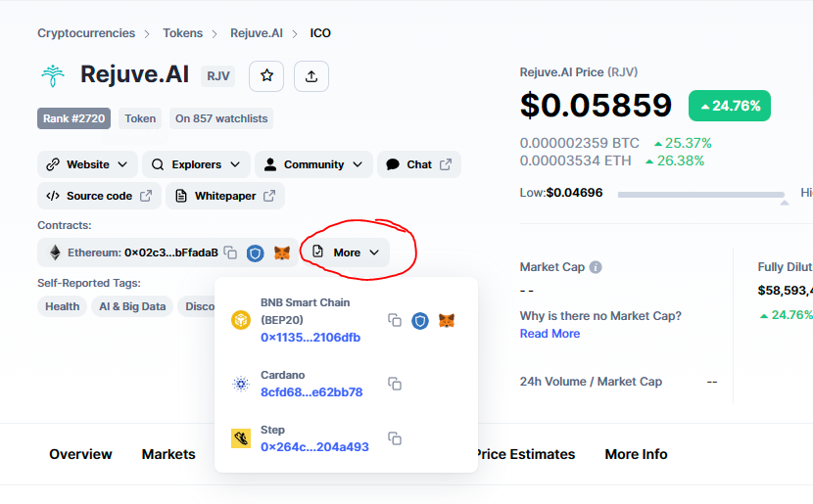The width and height of the screenshot is (813, 504).
Task: Add Ethereum token to MetaMask fox icon
Action: pyautogui.click(x=282, y=252)
